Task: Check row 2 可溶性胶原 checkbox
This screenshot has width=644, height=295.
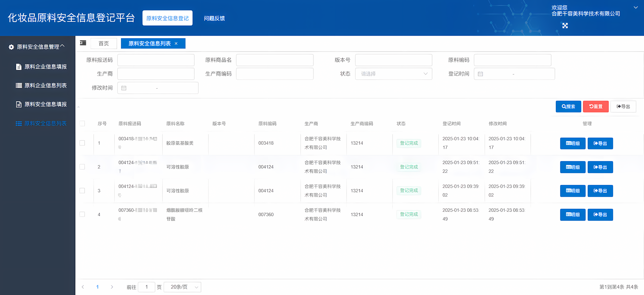Action: (82, 167)
